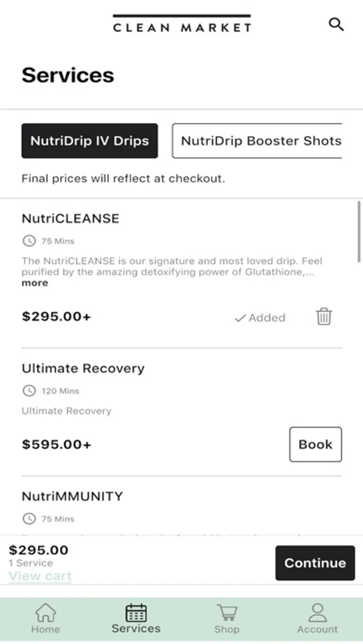The height and width of the screenshot is (644, 363).
Task: Tap the clock icon under Ultimate Recovery
Action: pos(29,391)
